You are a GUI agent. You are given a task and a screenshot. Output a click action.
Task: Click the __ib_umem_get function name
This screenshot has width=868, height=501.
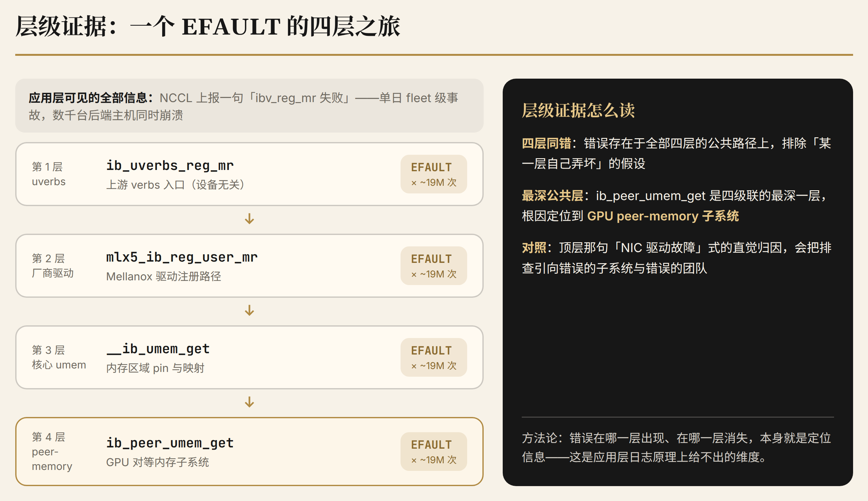158,349
